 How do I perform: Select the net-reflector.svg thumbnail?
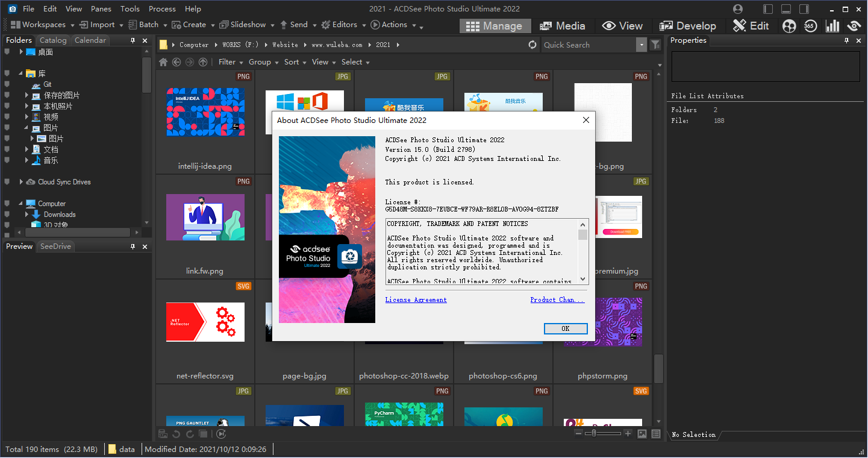(x=205, y=322)
